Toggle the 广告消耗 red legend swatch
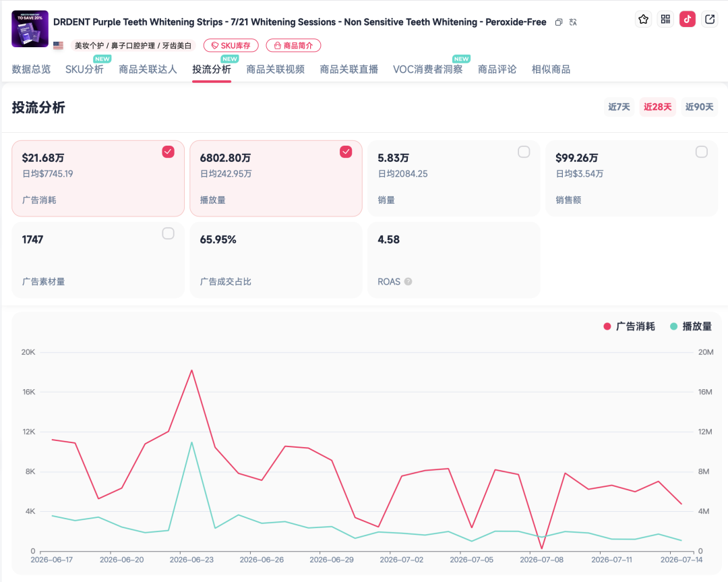The width and height of the screenshot is (728, 582). pyautogui.click(x=607, y=326)
